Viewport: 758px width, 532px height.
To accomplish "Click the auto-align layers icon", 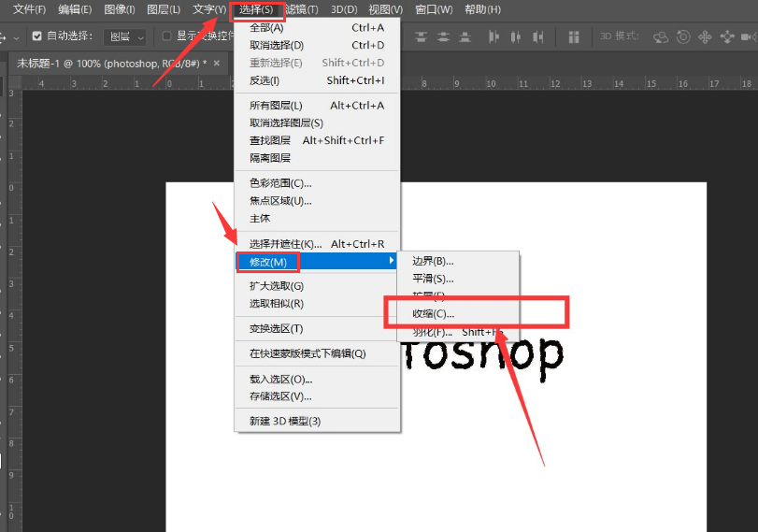I will click(574, 36).
